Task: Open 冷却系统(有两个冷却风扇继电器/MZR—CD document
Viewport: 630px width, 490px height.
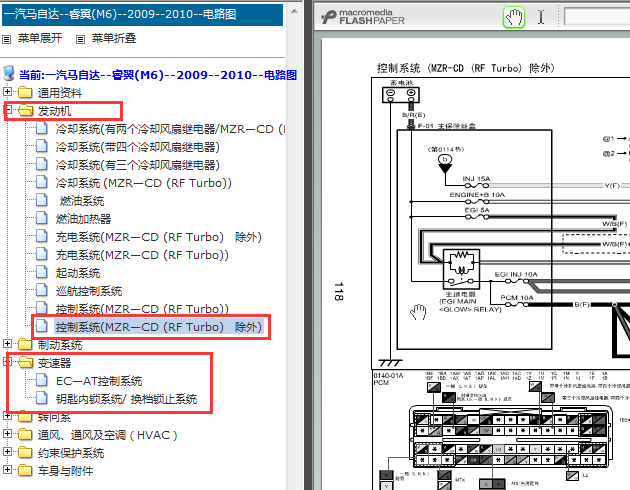Action: 170,129
